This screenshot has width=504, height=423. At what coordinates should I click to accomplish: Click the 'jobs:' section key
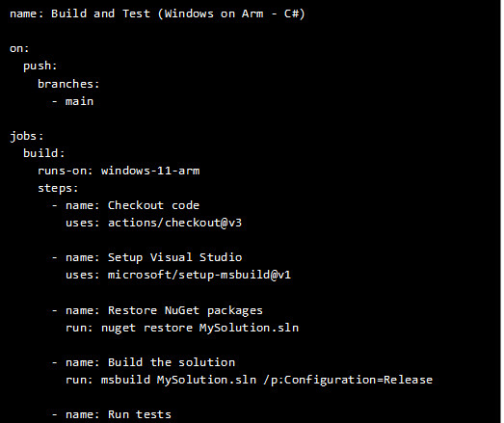tap(27, 136)
